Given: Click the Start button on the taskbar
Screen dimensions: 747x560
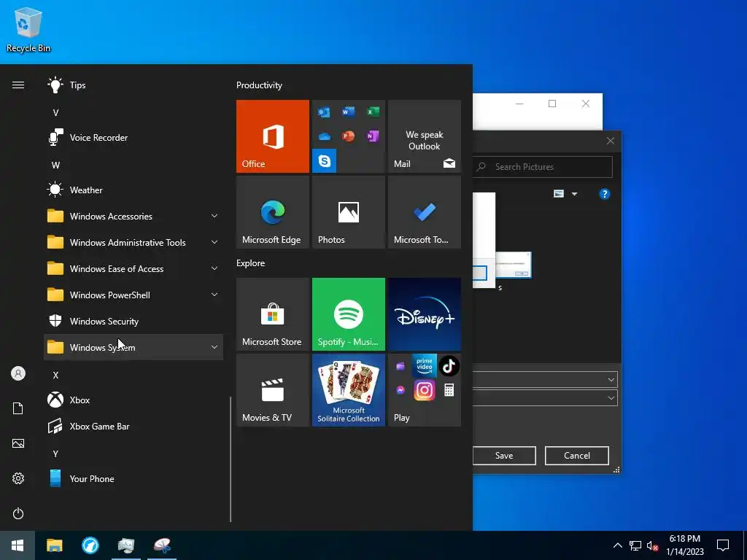Looking at the screenshot, I should pyautogui.click(x=18, y=545).
